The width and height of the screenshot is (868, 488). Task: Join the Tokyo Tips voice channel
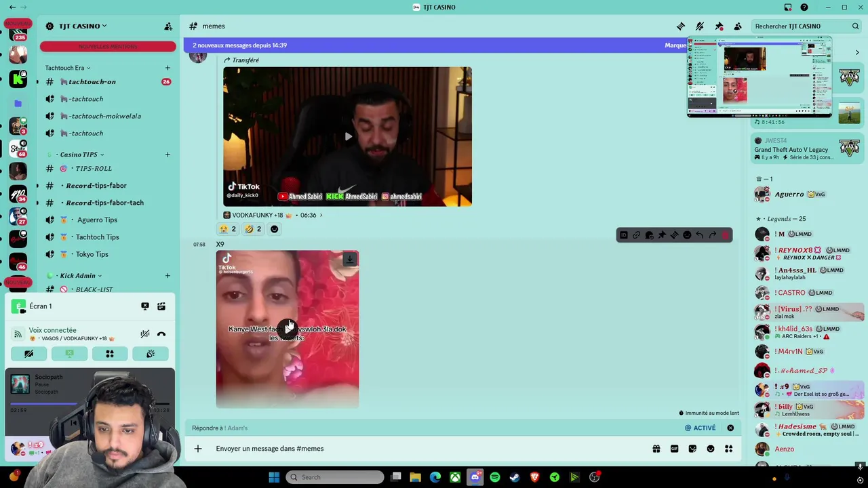pos(108,254)
